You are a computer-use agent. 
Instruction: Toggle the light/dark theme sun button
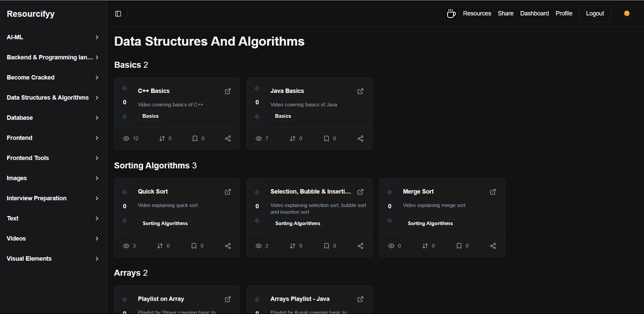point(627,13)
